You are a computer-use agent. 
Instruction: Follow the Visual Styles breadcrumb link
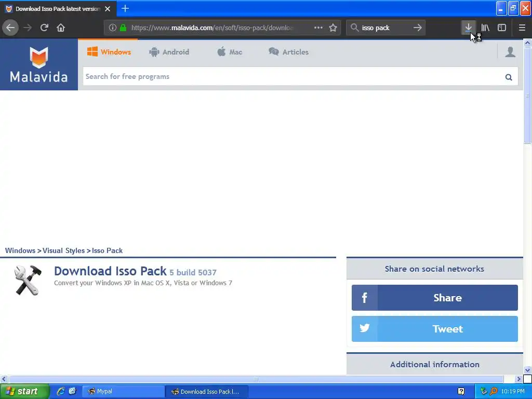(63, 251)
